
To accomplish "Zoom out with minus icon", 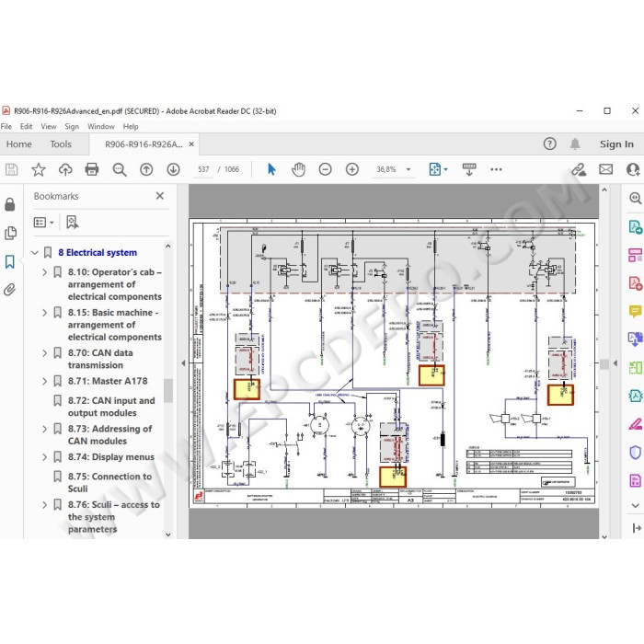I will 325,169.
